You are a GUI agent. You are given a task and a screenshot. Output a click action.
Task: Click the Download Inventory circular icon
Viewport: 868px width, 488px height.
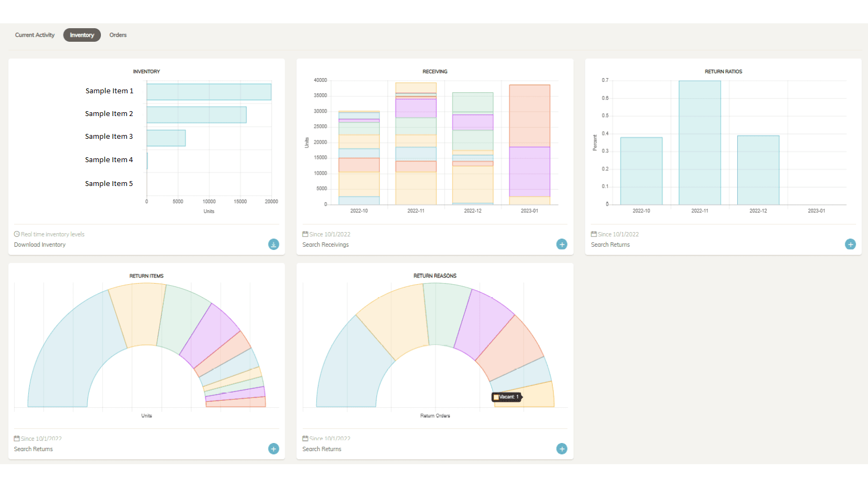(x=273, y=244)
